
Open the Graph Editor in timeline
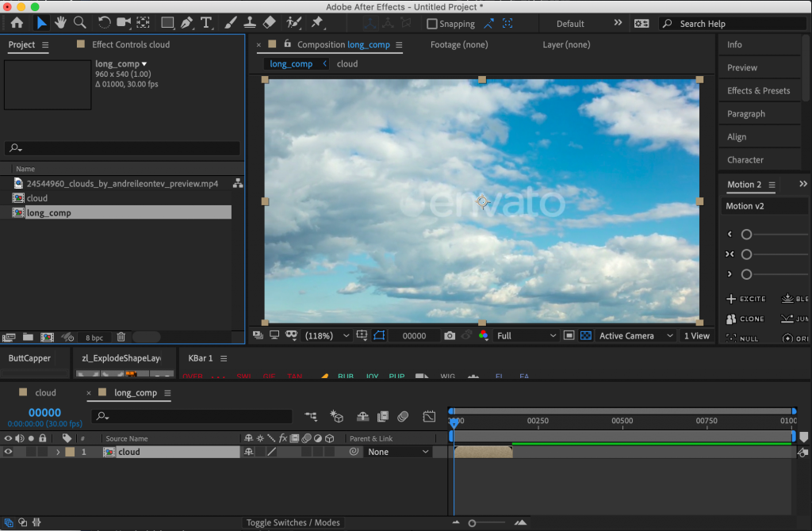[429, 416]
